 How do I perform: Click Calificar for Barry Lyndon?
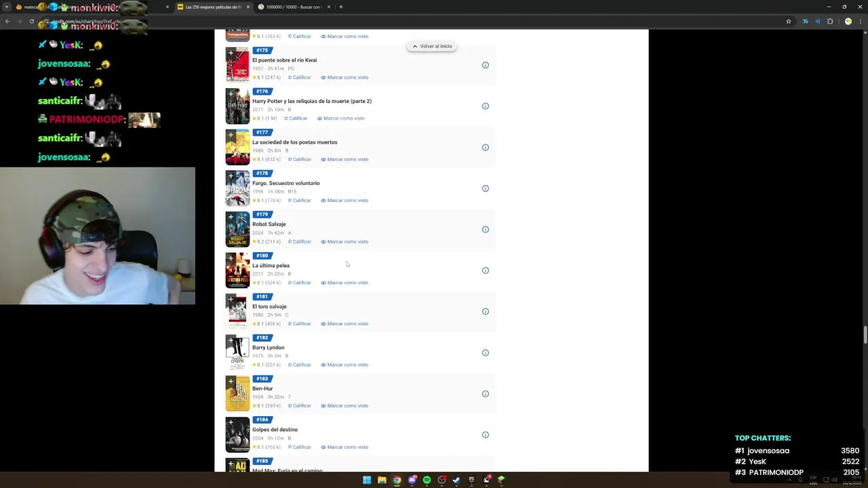click(300, 365)
